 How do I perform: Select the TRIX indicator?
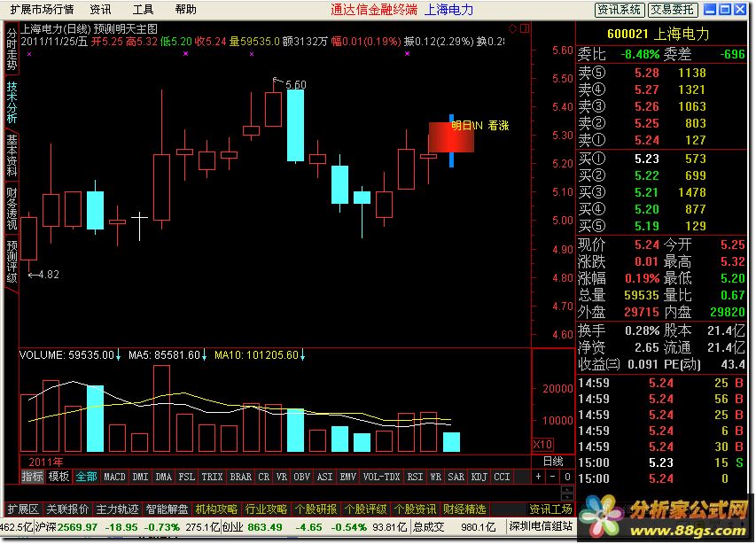point(212,477)
